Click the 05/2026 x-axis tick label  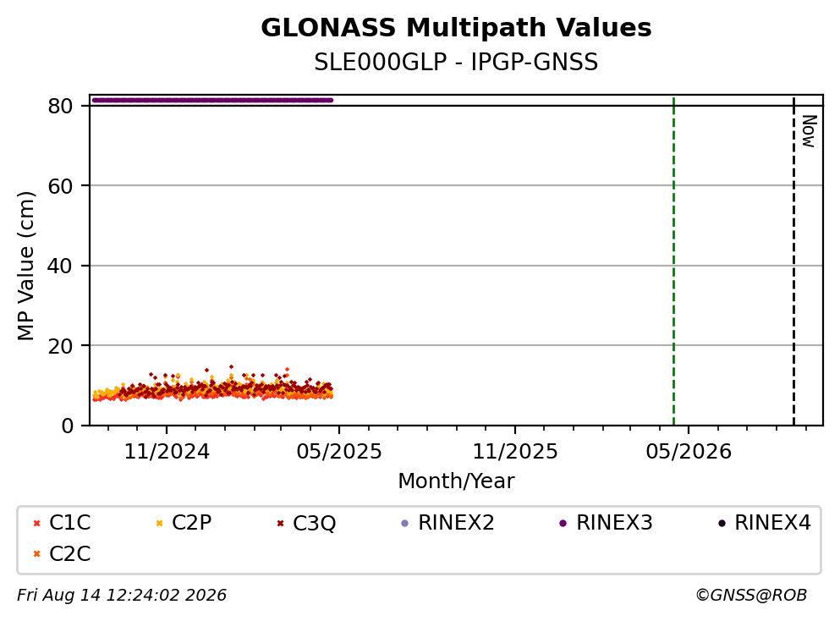click(689, 452)
